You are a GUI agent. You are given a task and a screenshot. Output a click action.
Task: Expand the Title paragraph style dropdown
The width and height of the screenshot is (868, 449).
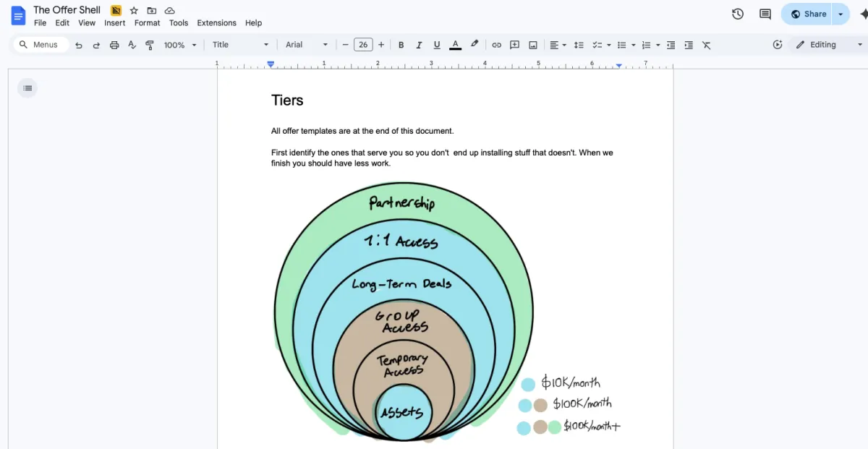tap(240, 45)
